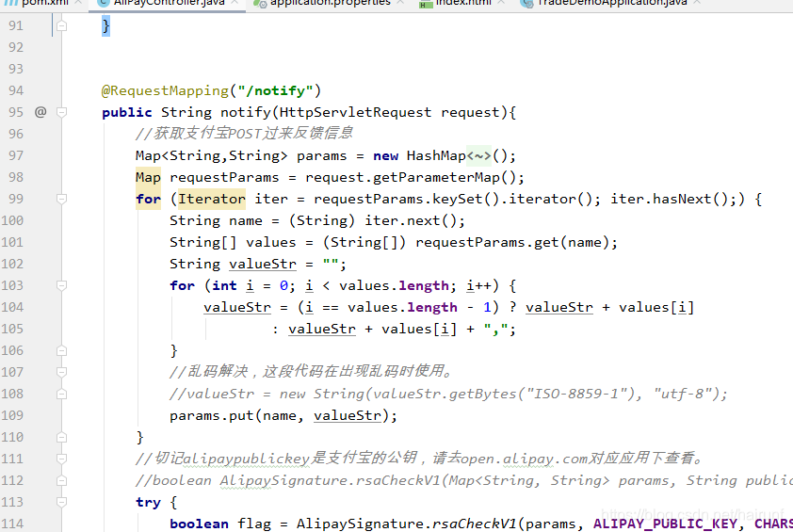Click the Chinese comment on line 107
Viewport: 793px width, 532px height.
[x=312, y=372]
